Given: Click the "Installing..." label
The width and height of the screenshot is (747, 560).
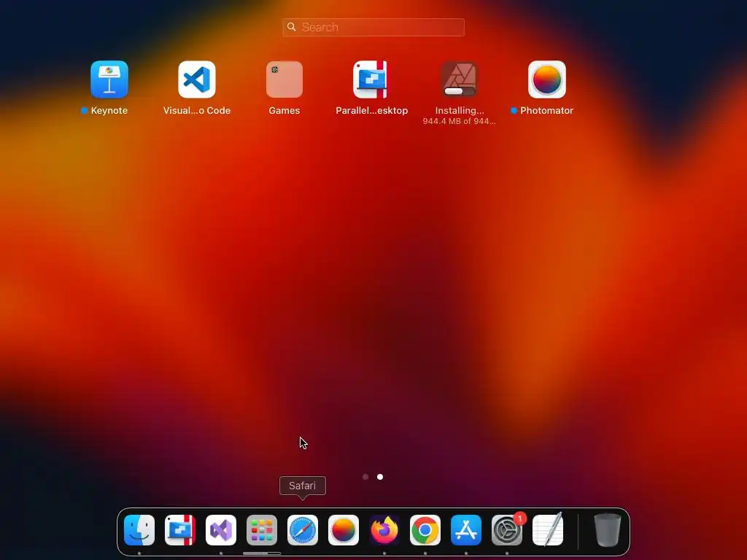Looking at the screenshot, I should pos(460,111).
